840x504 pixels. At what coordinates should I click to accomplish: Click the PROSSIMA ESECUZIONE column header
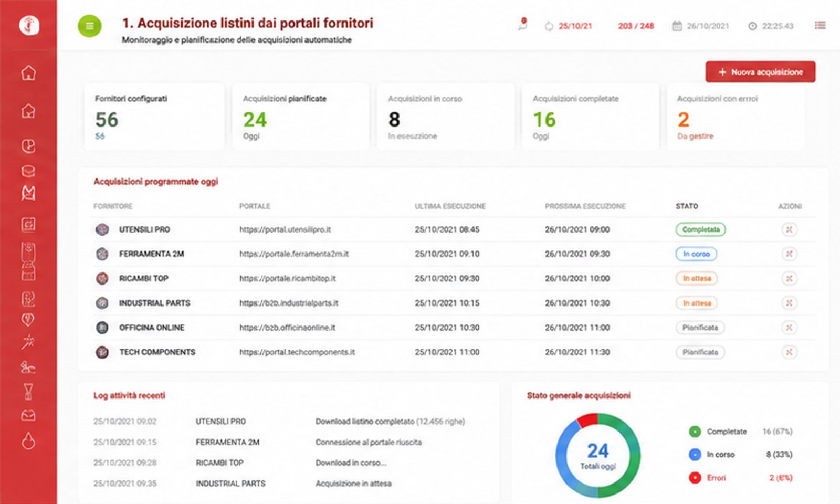585,206
